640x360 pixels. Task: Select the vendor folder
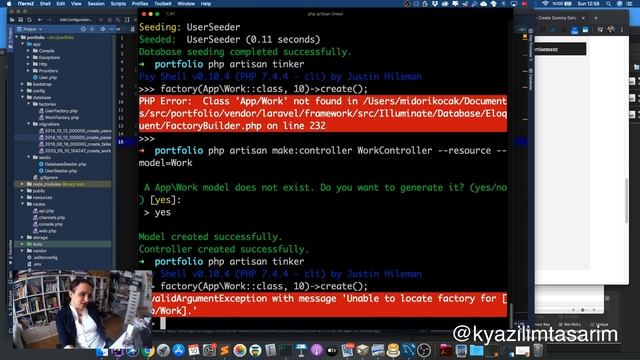(37, 251)
